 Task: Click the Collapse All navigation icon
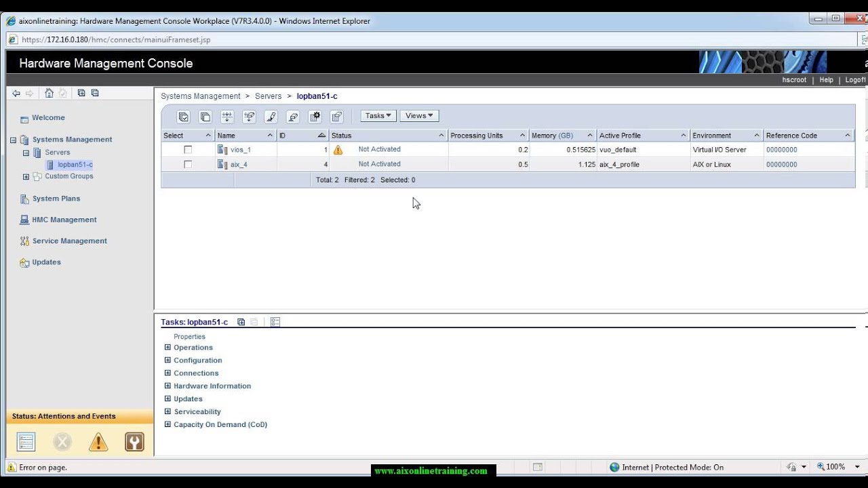click(95, 93)
